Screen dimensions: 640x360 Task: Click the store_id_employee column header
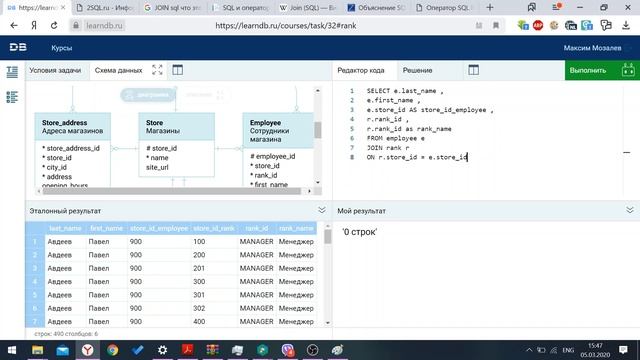click(159, 228)
